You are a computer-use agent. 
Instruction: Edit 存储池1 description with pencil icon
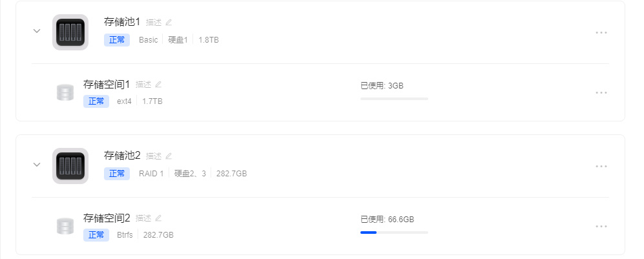click(x=169, y=22)
